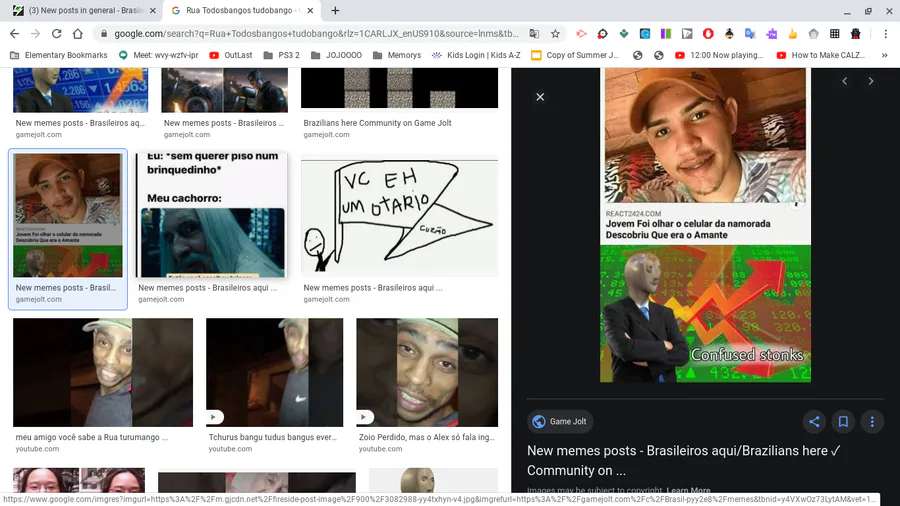Open the large Confused stonks preview image
Viewport: 900px width, 506px height.
[x=705, y=225]
